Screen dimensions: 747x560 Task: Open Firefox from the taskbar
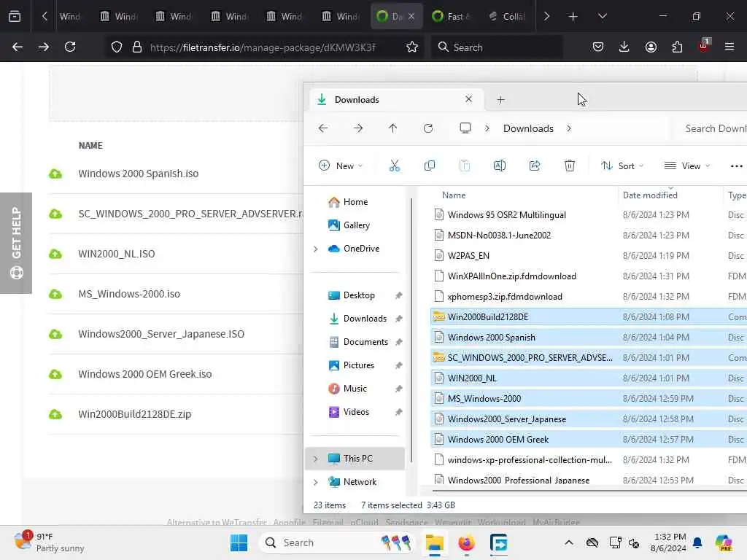click(466, 542)
